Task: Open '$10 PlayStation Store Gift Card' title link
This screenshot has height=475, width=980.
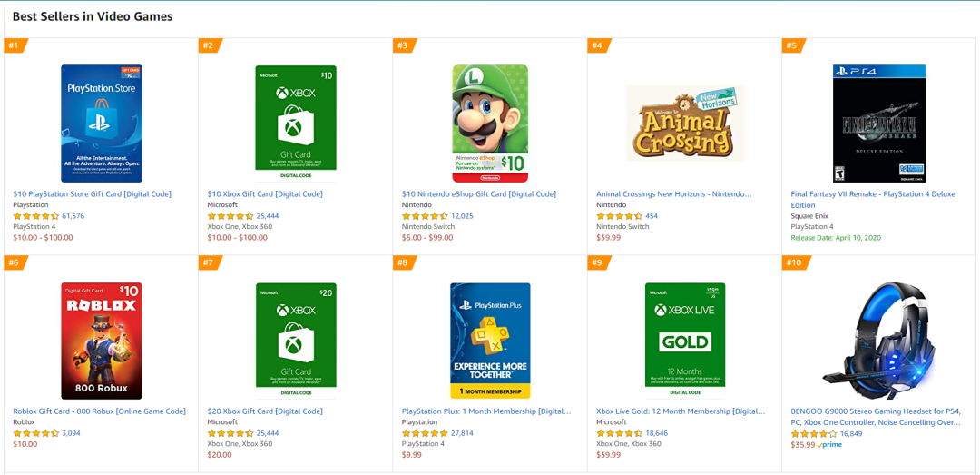Action: point(92,193)
